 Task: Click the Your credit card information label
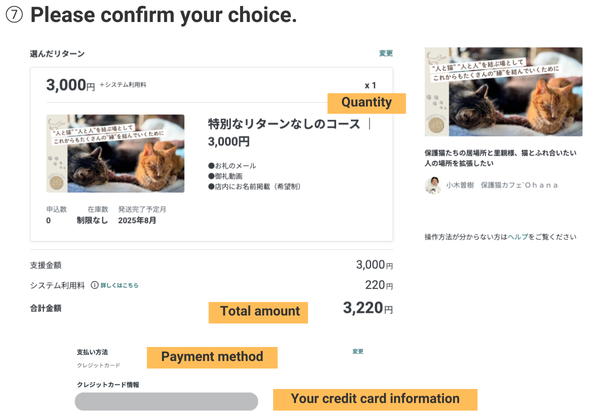point(375,399)
